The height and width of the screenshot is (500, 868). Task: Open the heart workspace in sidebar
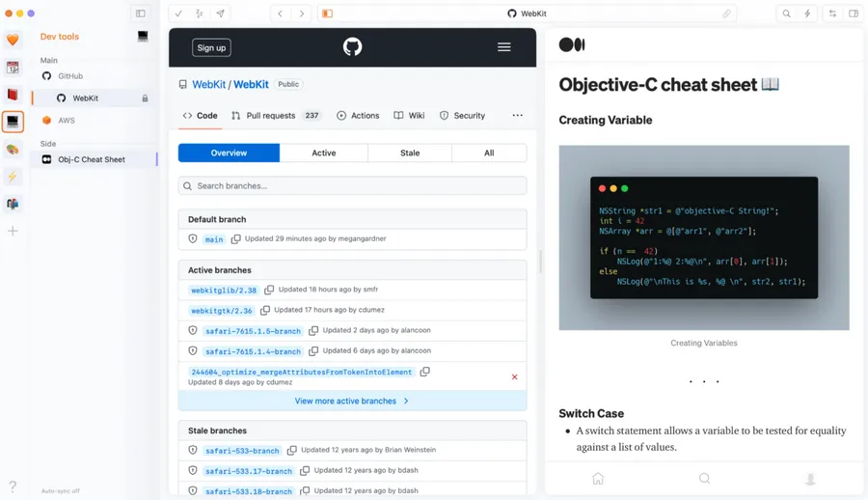click(13, 40)
